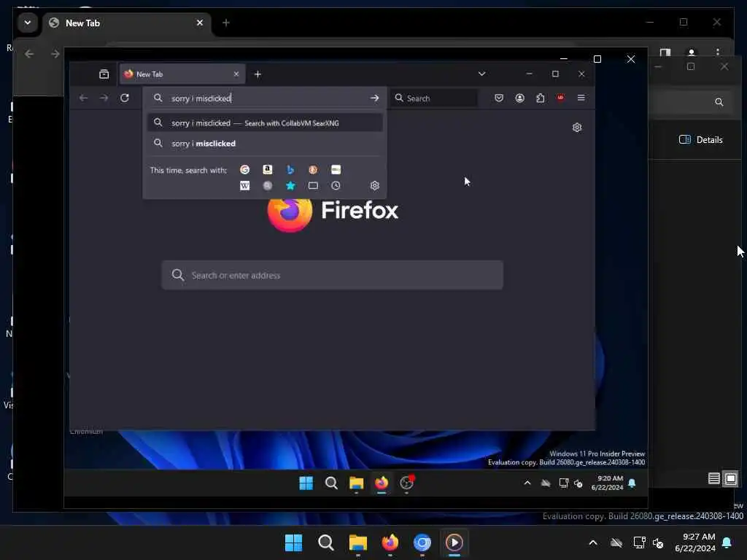Search this time with Wikipedia

click(x=245, y=186)
